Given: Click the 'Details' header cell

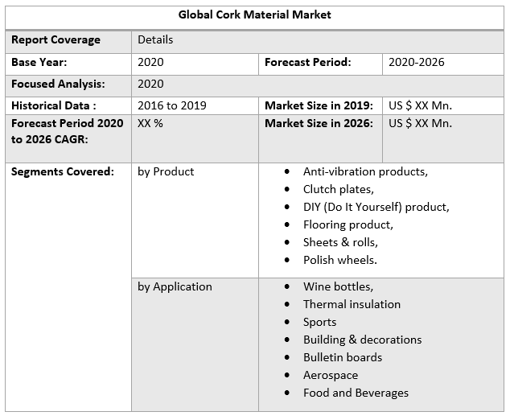Looking at the screenshot, I should (155, 39).
